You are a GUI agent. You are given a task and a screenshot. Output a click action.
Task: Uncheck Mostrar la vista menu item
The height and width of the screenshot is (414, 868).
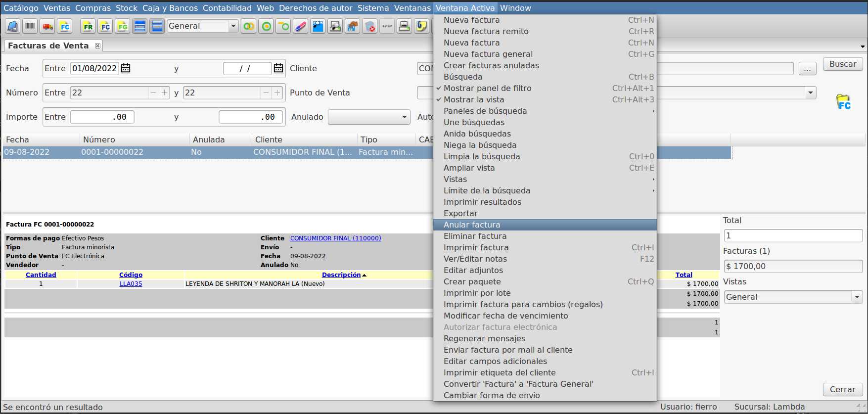pyautogui.click(x=545, y=99)
